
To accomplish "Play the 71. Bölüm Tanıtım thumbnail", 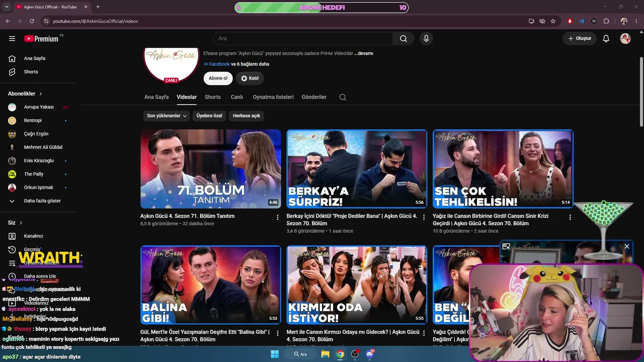I will (211, 169).
